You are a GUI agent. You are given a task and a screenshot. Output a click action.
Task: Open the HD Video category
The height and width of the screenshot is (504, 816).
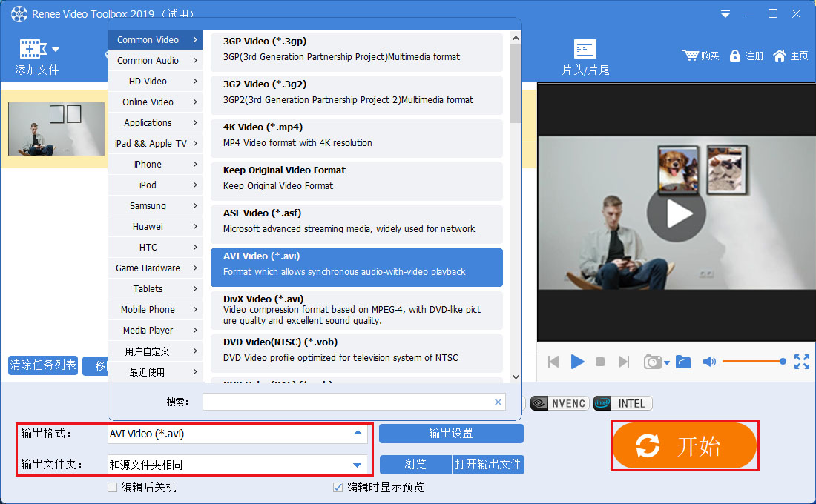pyautogui.click(x=155, y=81)
